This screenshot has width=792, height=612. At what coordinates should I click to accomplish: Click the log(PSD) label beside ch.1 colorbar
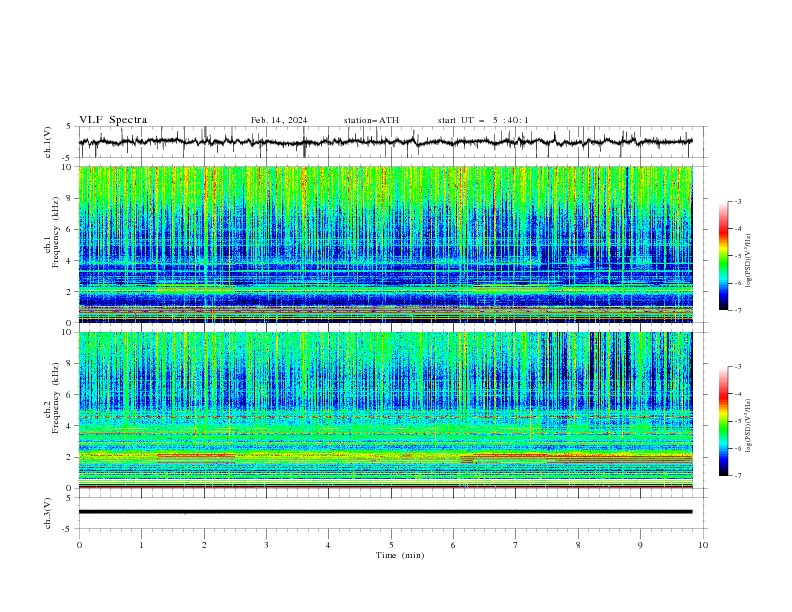pos(748,261)
